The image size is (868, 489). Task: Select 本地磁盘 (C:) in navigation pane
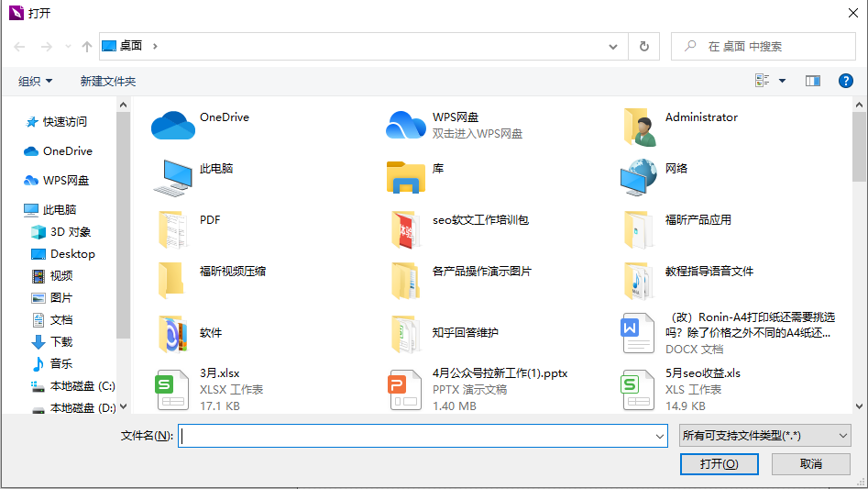[73, 386]
